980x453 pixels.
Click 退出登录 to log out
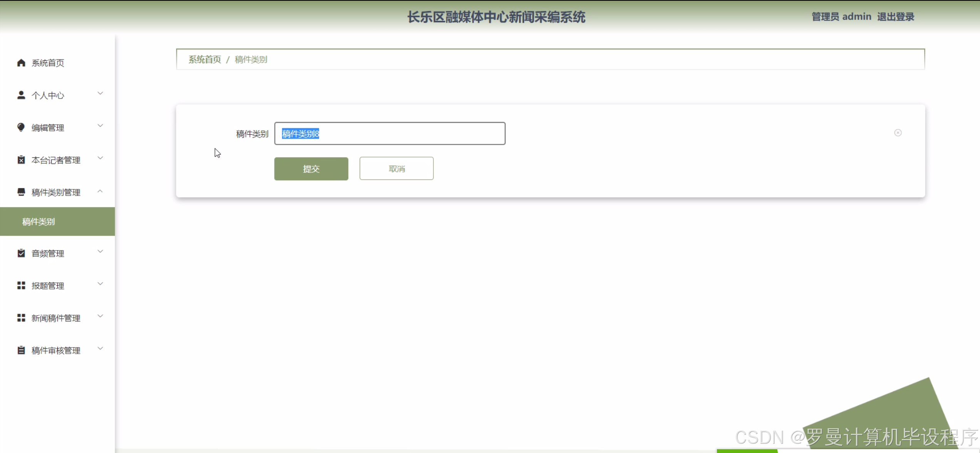pos(895,17)
